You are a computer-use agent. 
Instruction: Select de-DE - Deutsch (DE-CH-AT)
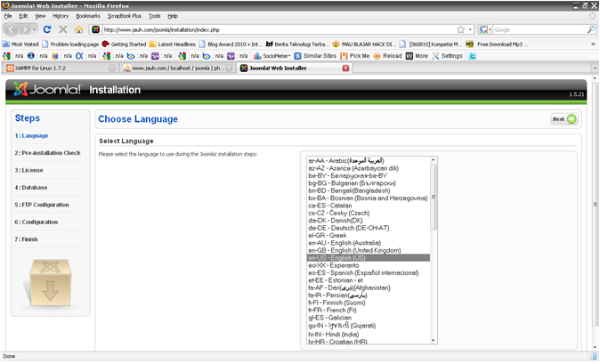(x=369, y=228)
